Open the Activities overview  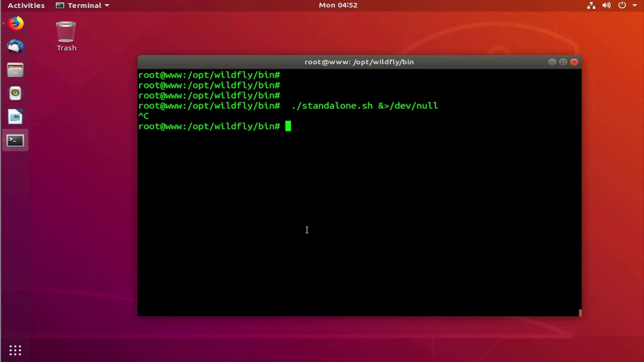point(26,5)
